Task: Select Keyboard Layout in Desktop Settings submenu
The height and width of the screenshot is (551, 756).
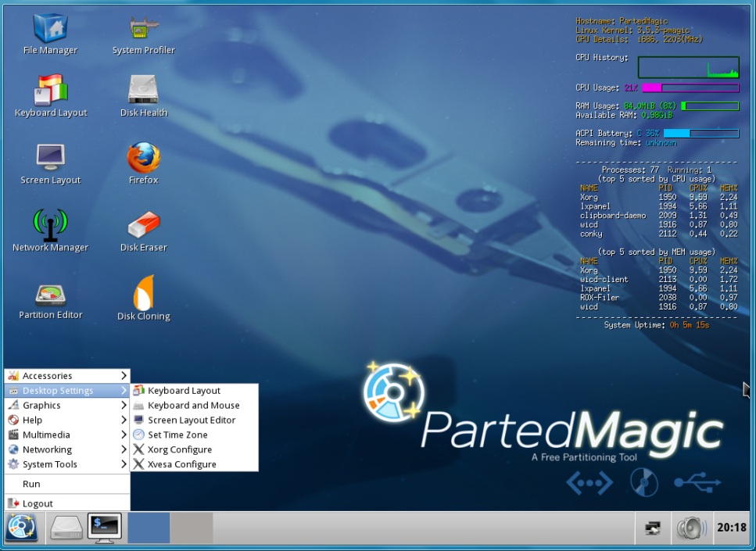Action: point(195,391)
